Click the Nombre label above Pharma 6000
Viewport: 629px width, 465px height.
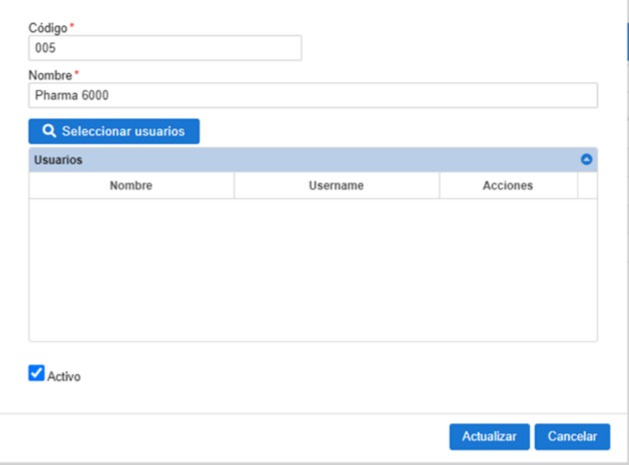tap(50, 75)
